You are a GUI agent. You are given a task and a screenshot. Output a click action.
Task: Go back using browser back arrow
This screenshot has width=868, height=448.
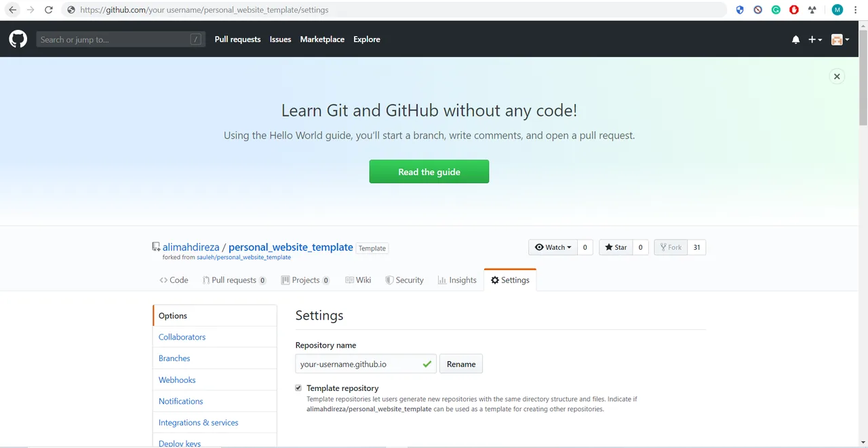pos(12,10)
